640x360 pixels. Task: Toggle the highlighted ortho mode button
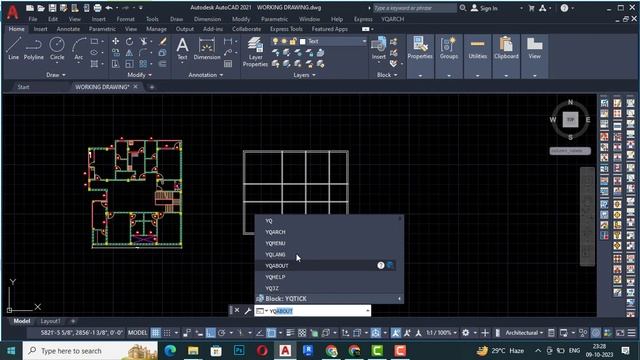(x=210, y=333)
